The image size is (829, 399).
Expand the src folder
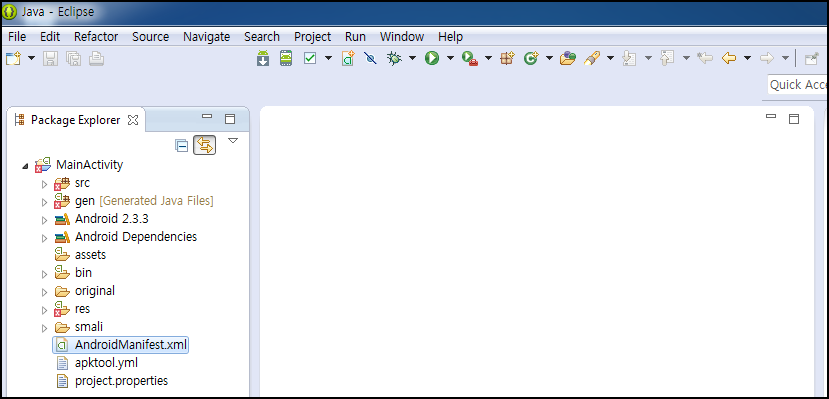pos(44,184)
